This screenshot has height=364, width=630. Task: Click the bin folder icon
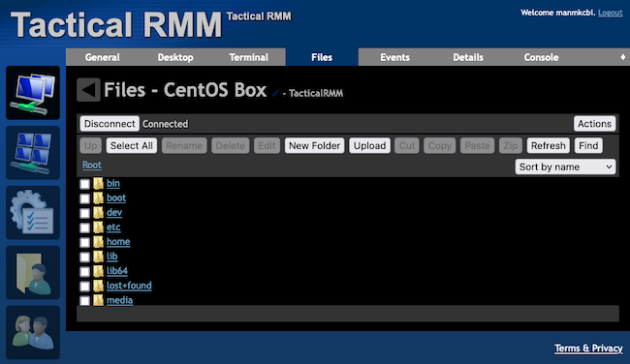[x=98, y=183]
